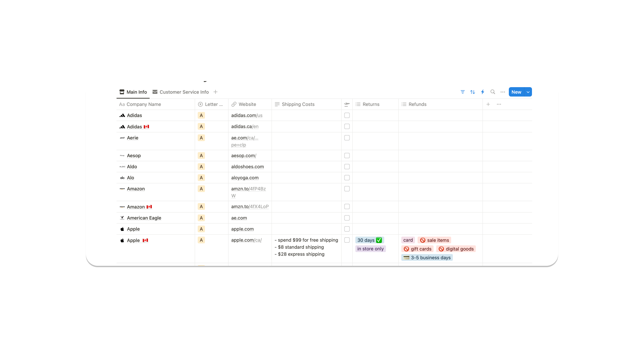644x362 pixels.
Task: Open the column header ellipsis menu
Action: [x=499, y=104]
